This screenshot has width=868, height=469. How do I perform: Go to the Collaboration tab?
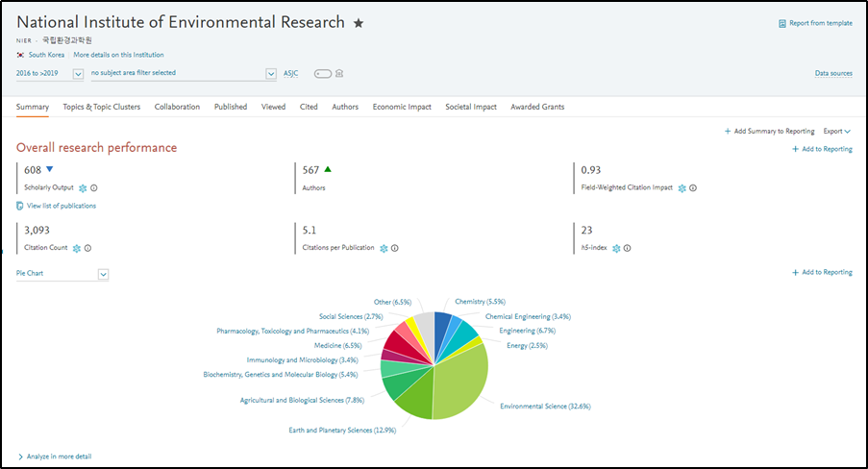(177, 107)
